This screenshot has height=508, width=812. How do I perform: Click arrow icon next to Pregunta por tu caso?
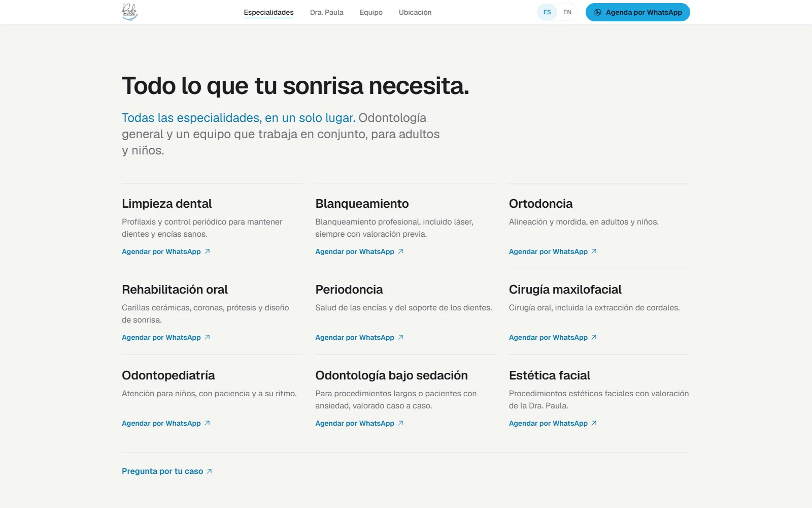(209, 471)
